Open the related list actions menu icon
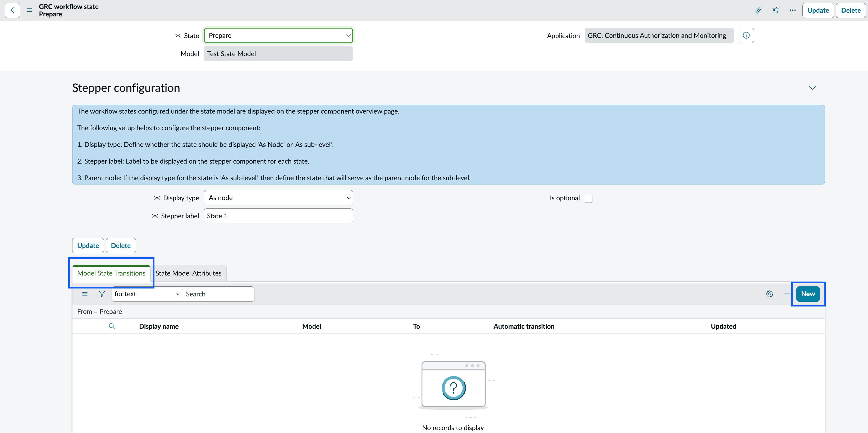The height and width of the screenshot is (433, 868). [x=85, y=294]
